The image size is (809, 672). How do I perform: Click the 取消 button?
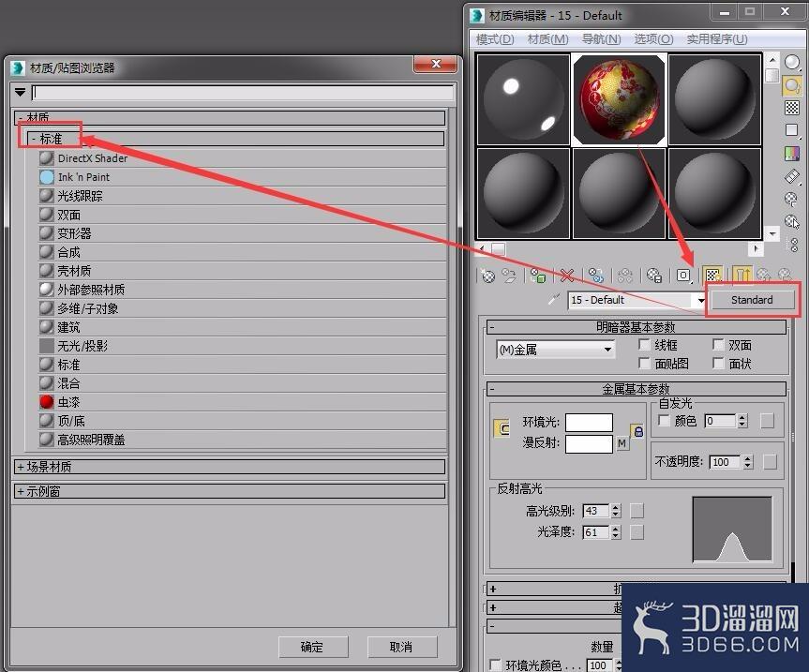point(402,647)
